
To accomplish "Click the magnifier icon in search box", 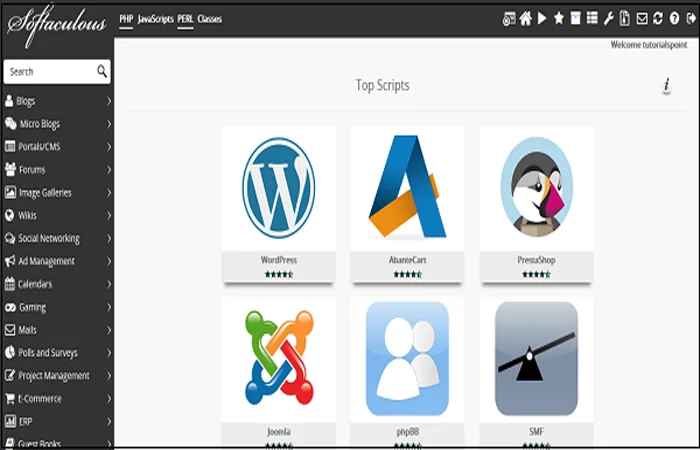I will [102, 72].
